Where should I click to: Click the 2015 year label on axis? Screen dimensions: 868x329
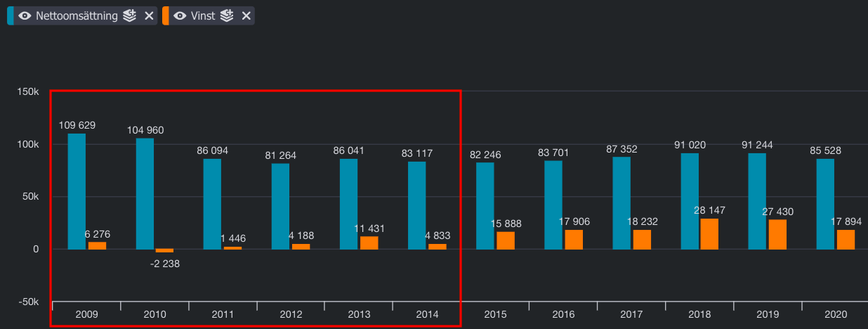[x=495, y=315]
